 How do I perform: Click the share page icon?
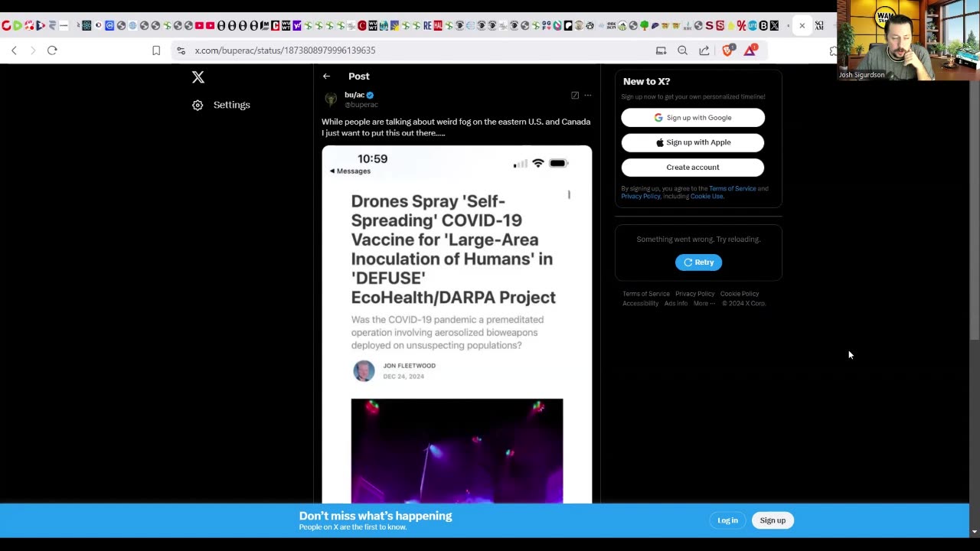coord(704,51)
